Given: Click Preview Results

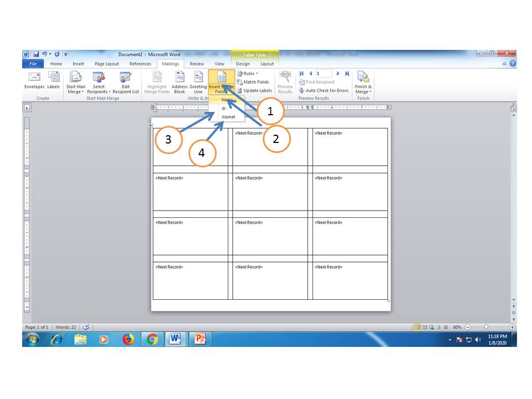Looking at the screenshot, I should [285, 83].
